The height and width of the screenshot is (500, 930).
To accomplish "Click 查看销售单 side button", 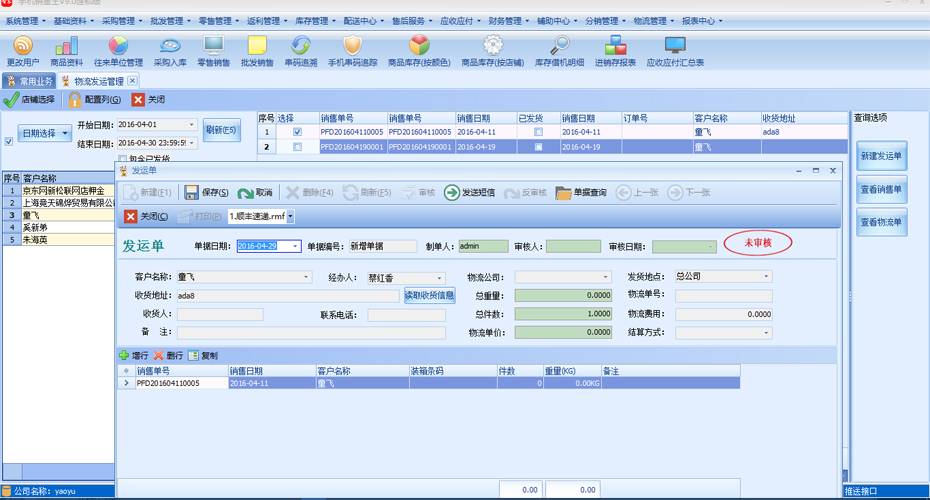I will coord(881,190).
